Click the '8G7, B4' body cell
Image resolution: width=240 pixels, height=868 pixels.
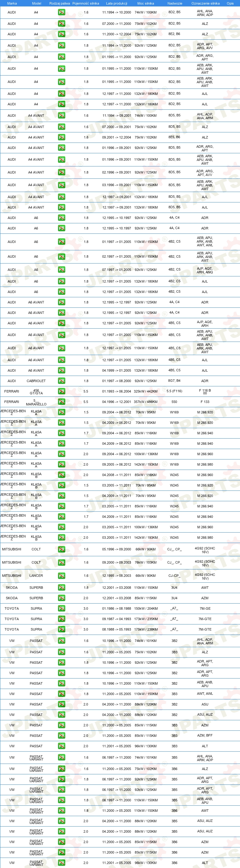pyautogui.click(x=174, y=381)
